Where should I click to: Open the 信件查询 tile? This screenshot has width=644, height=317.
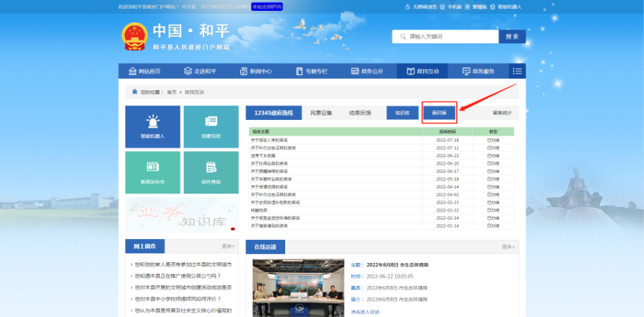[x=211, y=173]
